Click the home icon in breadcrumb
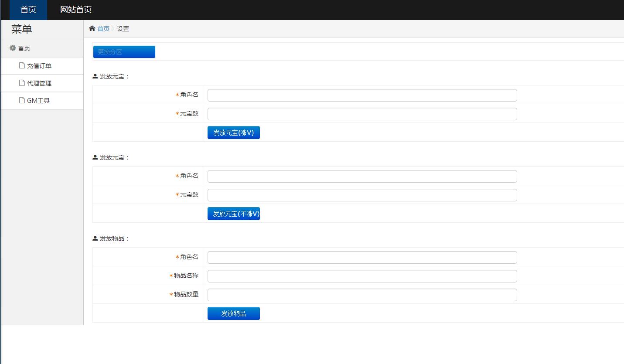 click(x=92, y=29)
